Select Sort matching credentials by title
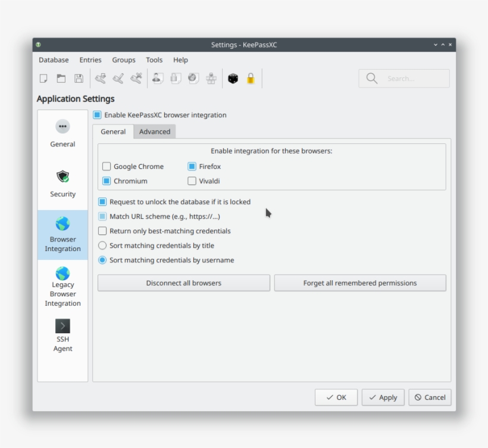The image size is (488, 448). point(102,245)
